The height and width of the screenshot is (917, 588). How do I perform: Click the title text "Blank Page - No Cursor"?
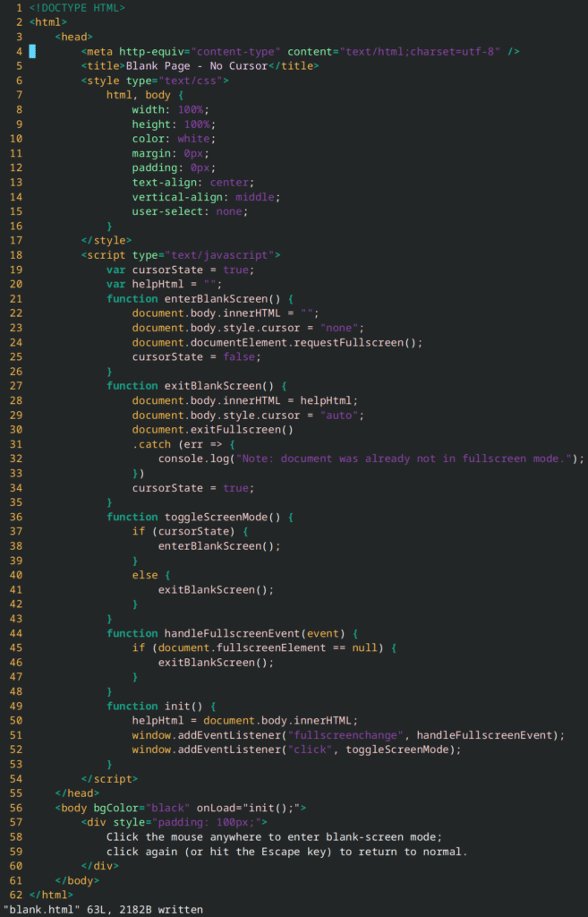196,66
